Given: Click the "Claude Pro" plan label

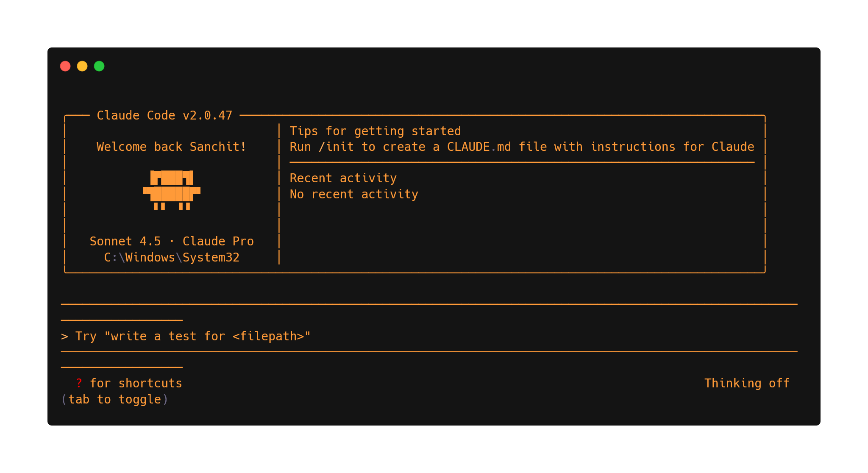Looking at the screenshot, I should [x=218, y=242].
